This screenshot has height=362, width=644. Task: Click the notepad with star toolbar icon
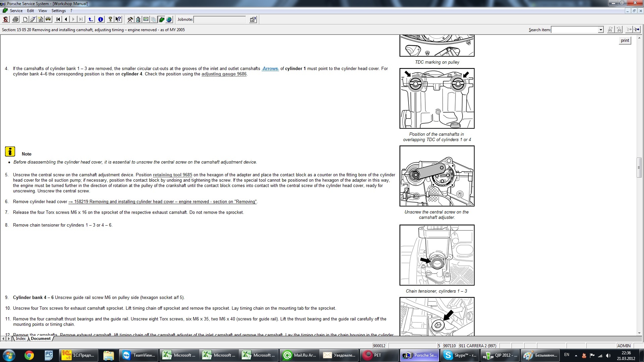pos(41,19)
